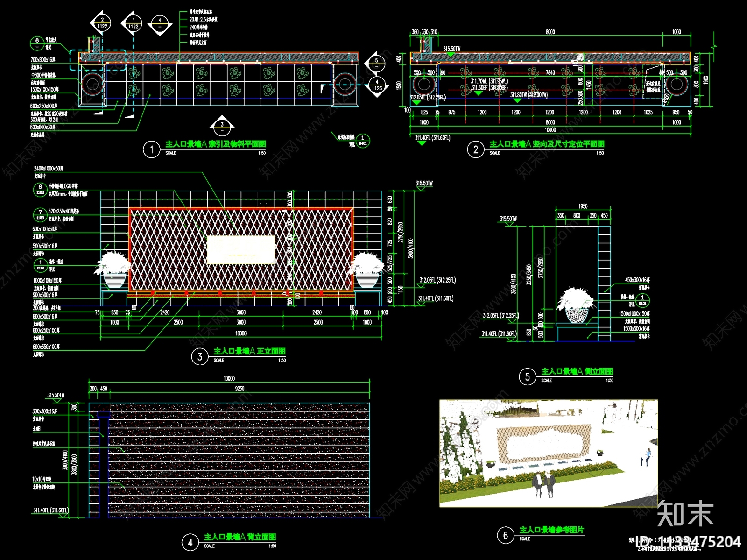Click the 600x600x30 note beside index plan
Viewport: 747px width, 560px height.
43,127
